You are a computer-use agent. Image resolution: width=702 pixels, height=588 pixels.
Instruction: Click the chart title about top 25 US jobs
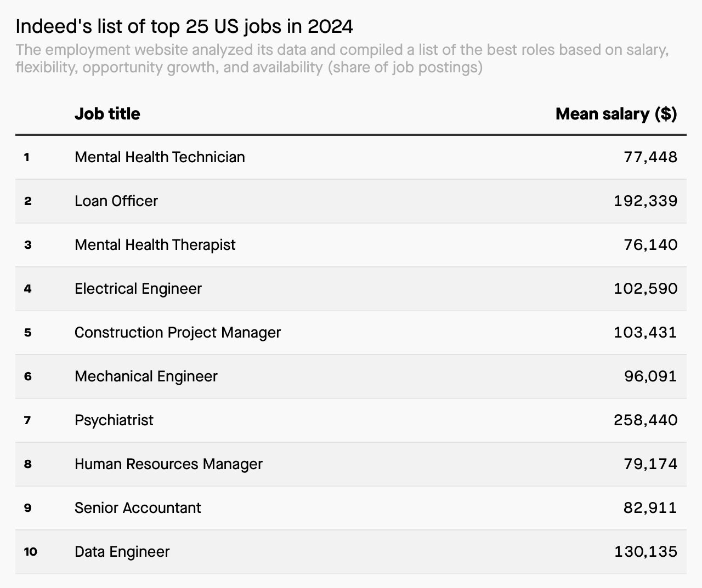pyautogui.click(x=184, y=26)
